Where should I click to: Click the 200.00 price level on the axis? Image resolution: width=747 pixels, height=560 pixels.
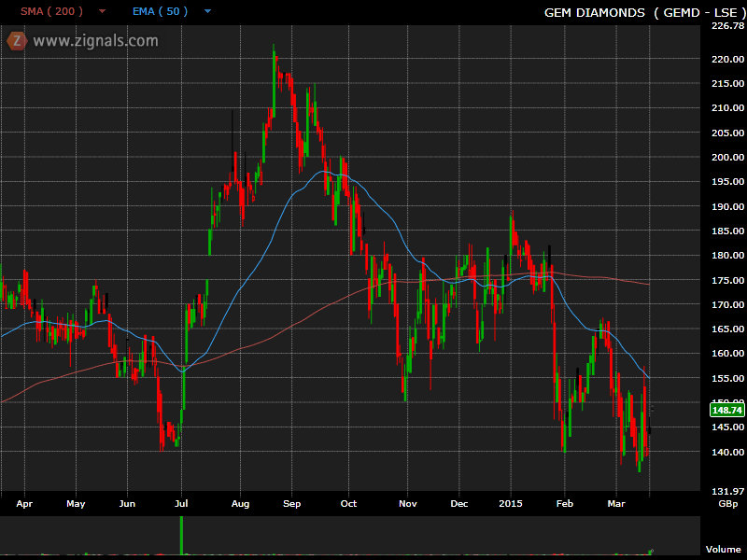(727, 157)
